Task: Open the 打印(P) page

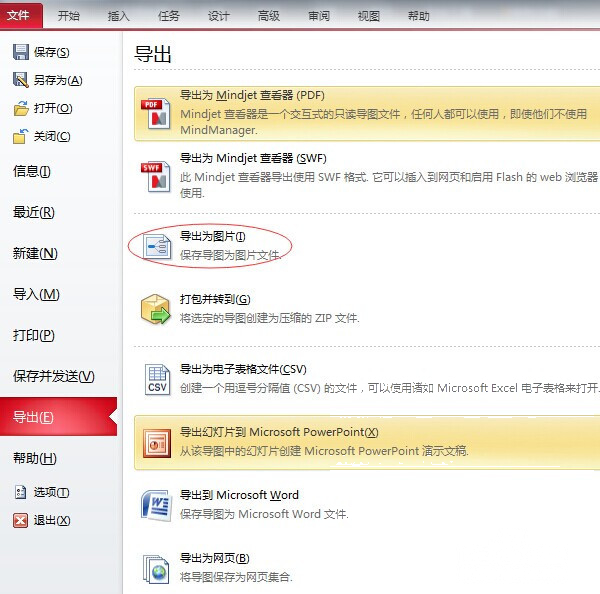Action: click(34, 335)
